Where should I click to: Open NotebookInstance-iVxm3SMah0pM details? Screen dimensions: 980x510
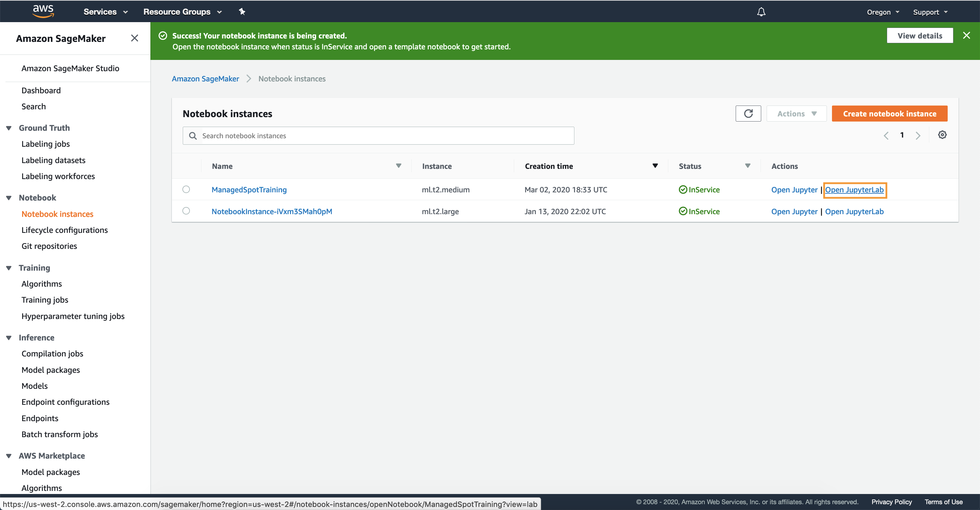click(x=272, y=211)
